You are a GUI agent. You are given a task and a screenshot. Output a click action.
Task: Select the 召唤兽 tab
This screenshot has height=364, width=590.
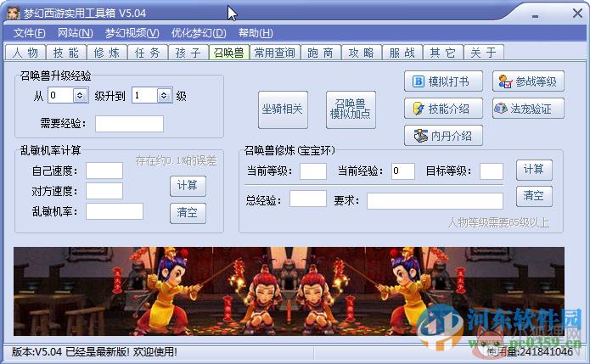click(x=228, y=53)
